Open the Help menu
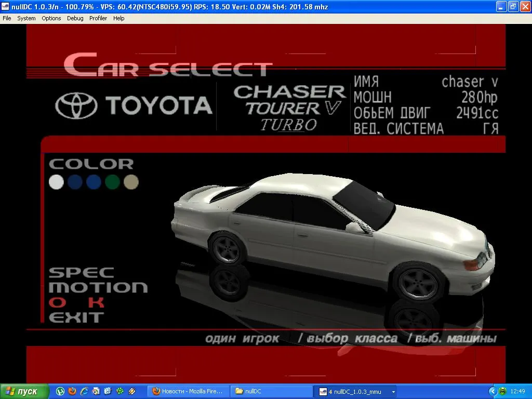 119,18
